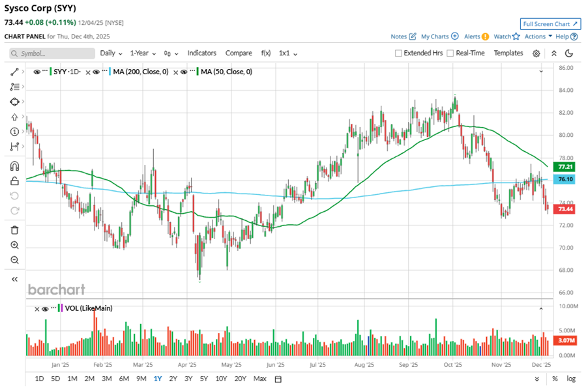The width and height of the screenshot is (588, 391).
Task: Select the shapes drawing tool
Action: click(x=14, y=102)
